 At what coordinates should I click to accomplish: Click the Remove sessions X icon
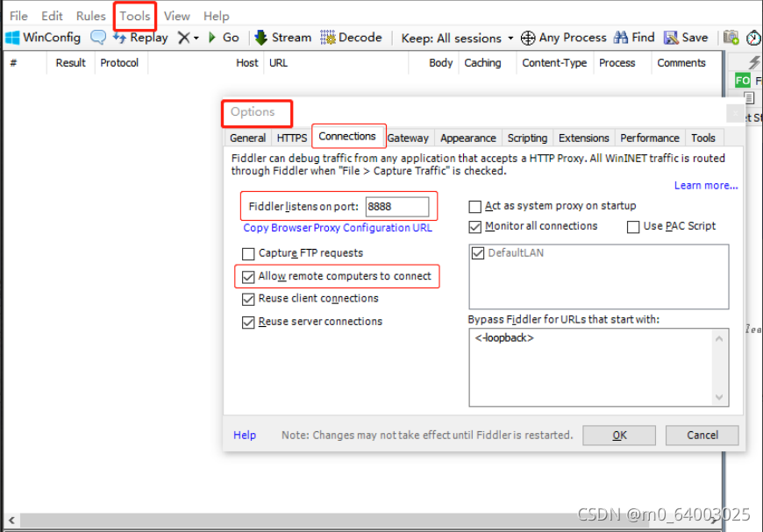point(183,38)
